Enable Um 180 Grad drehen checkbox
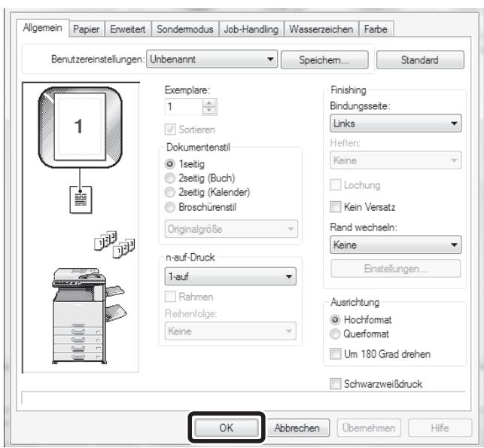The height and width of the screenshot is (448, 484). tap(336, 354)
